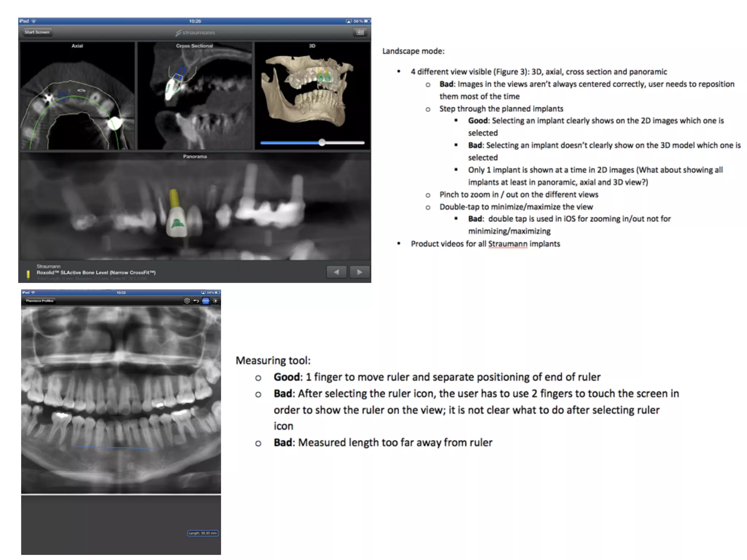Click the Roxolid SLActive Bone Level label

pyautogui.click(x=96, y=272)
